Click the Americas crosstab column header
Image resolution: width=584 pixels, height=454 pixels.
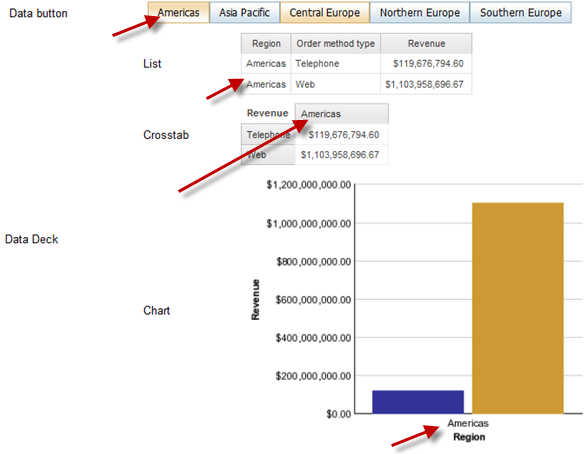342,114
